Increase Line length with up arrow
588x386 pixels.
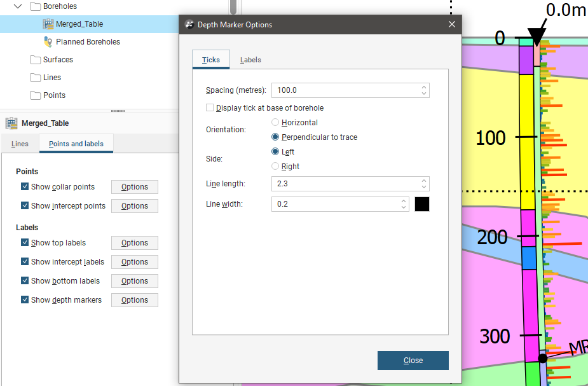(424, 181)
